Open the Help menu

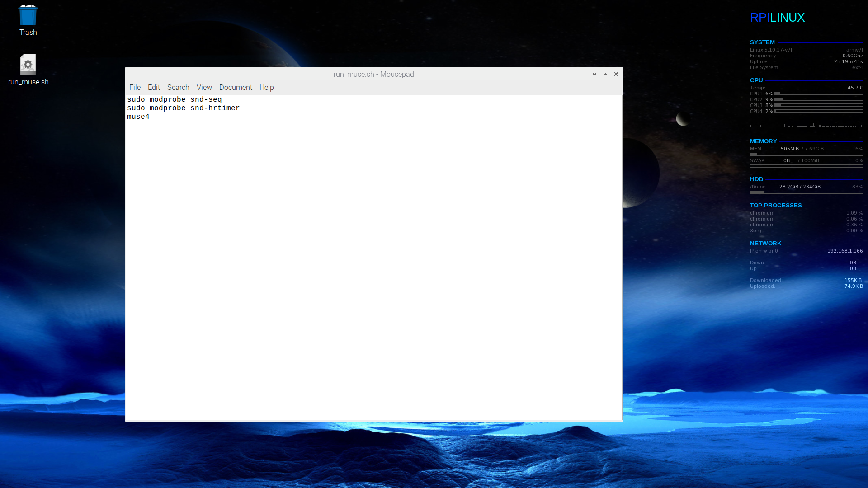coord(266,87)
